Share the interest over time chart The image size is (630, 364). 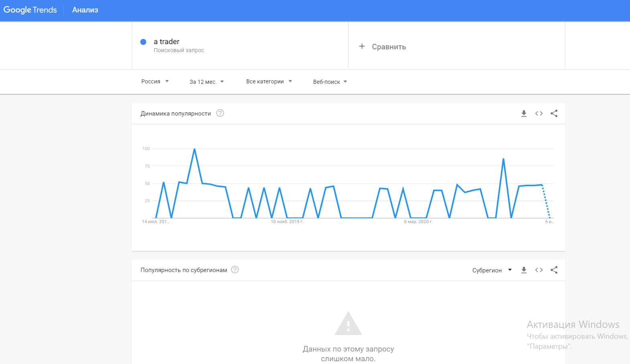coord(554,114)
